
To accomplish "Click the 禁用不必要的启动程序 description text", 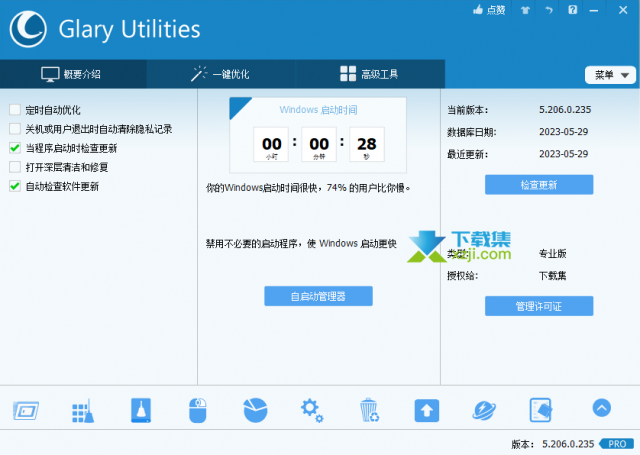I will pyautogui.click(x=301, y=244).
